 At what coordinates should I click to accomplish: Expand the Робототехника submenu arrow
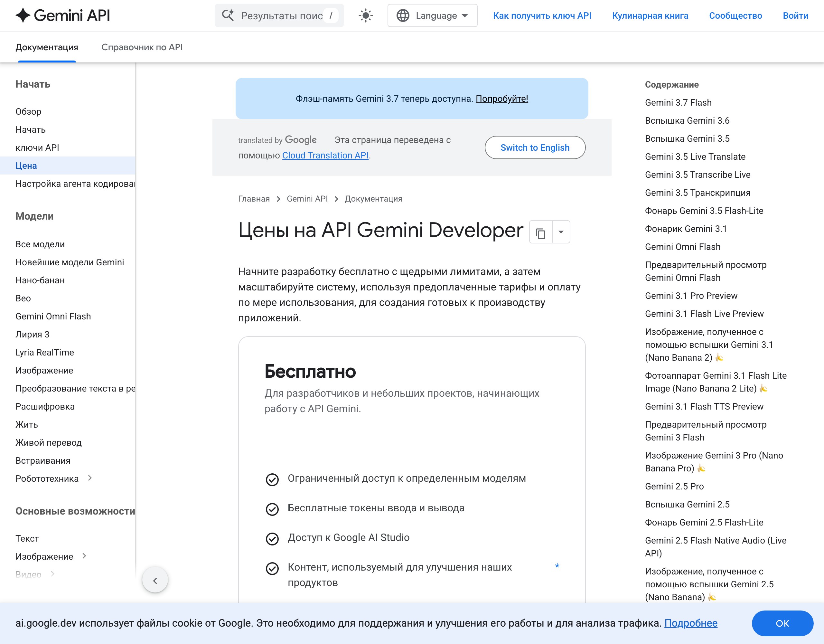coord(90,478)
